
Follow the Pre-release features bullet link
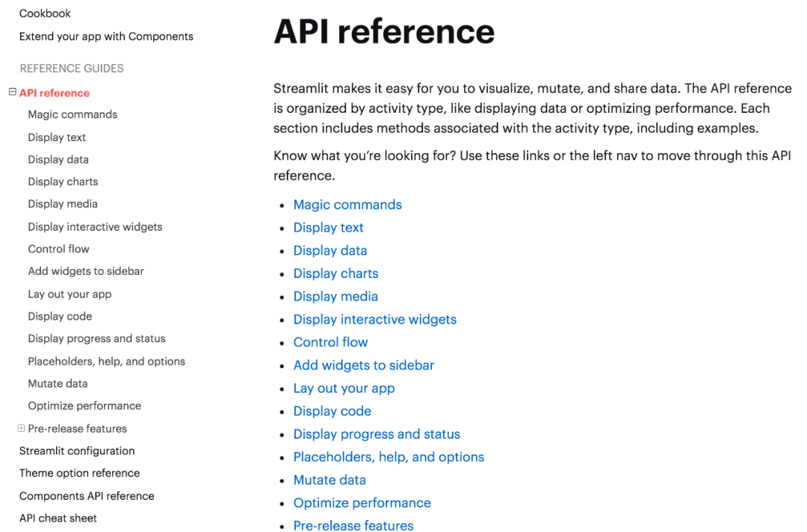(353, 525)
